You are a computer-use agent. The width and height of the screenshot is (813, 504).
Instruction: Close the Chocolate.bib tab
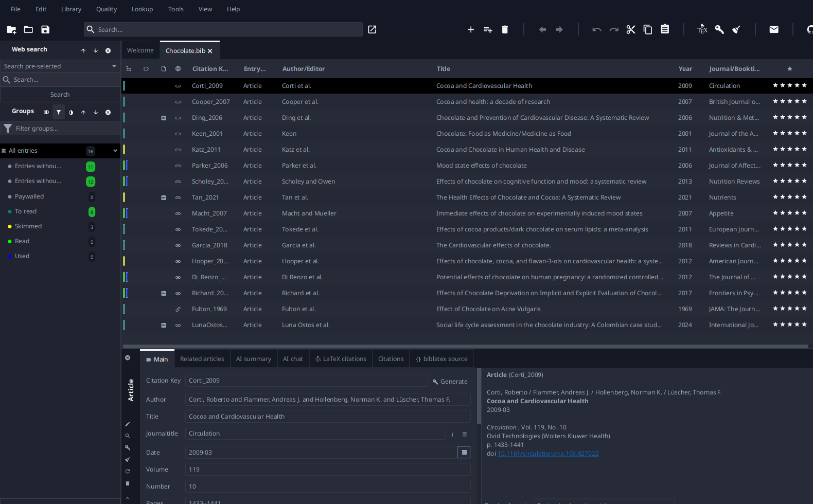[x=210, y=51]
